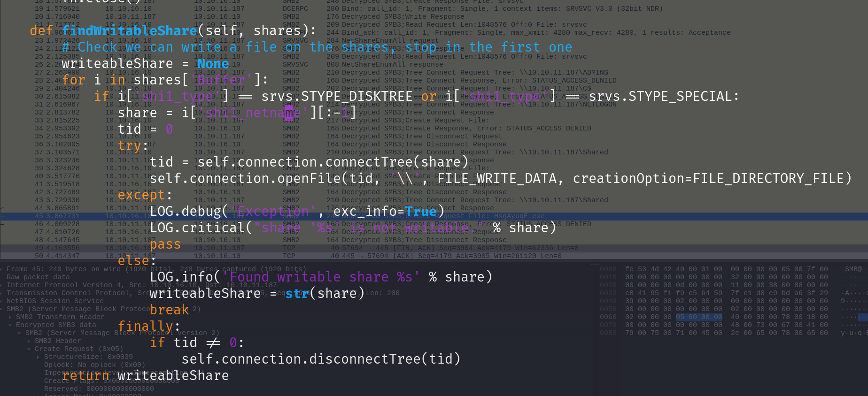Viewport: 868px width, 396px height.
Task: Click hex offset row 0080 bytes
Action: point(727,333)
